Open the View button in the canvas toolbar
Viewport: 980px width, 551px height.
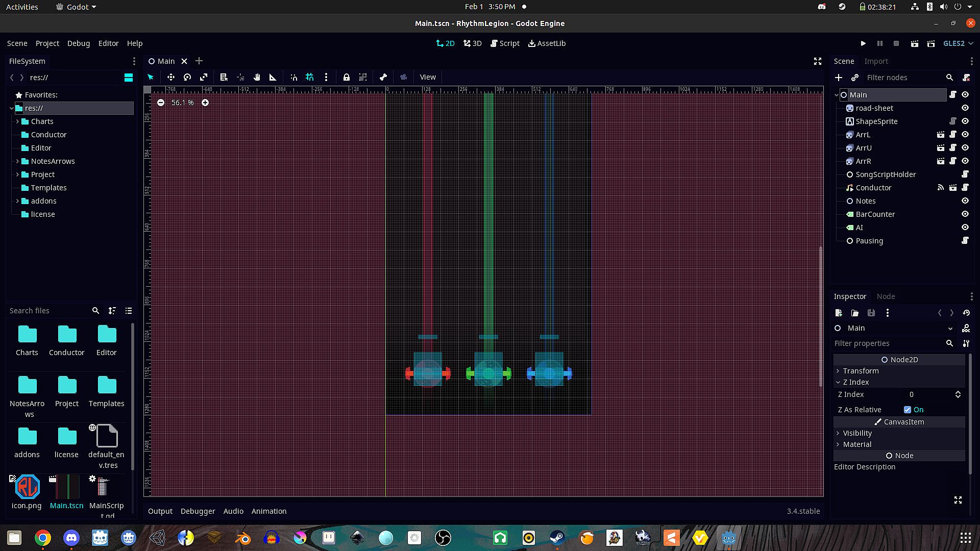point(428,77)
